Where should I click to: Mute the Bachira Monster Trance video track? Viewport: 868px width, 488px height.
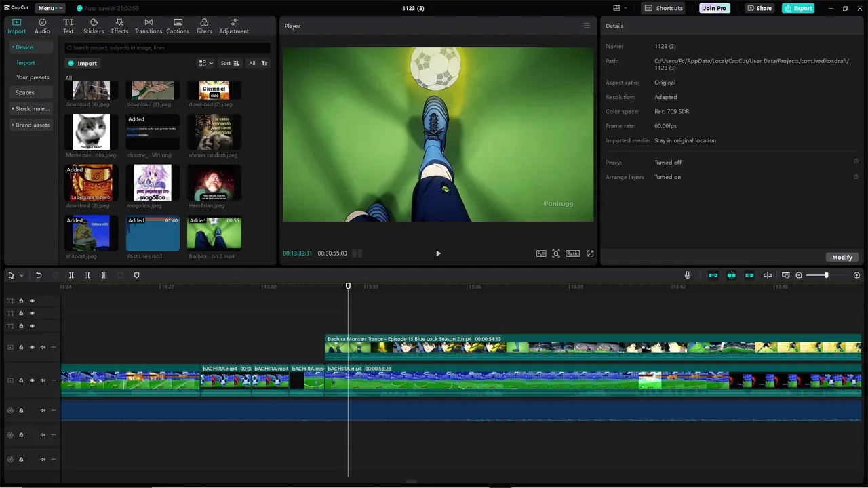(x=43, y=347)
